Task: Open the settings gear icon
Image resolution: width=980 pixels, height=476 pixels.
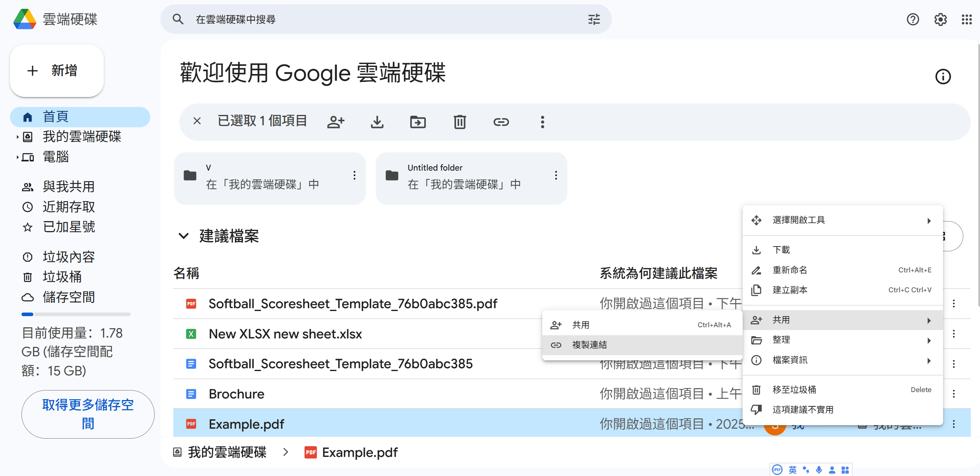Action: click(940, 19)
